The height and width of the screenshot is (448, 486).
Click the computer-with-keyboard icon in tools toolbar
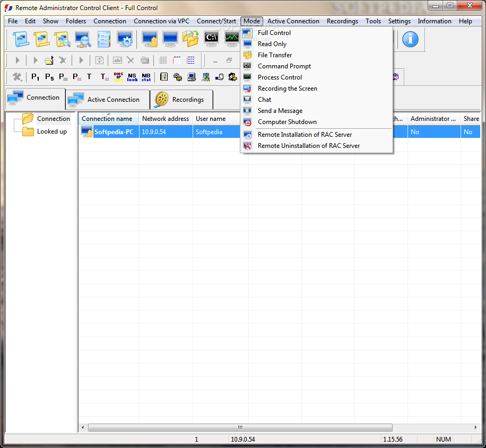(x=192, y=77)
